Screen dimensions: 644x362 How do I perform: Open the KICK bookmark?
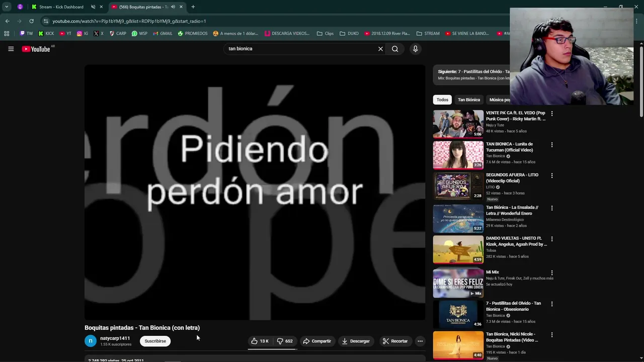point(46,34)
